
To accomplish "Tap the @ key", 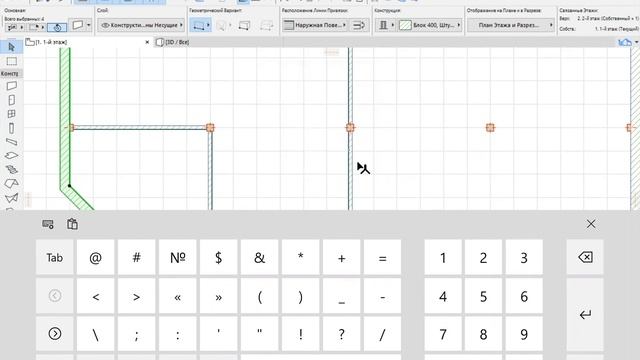I will tap(96, 258).
